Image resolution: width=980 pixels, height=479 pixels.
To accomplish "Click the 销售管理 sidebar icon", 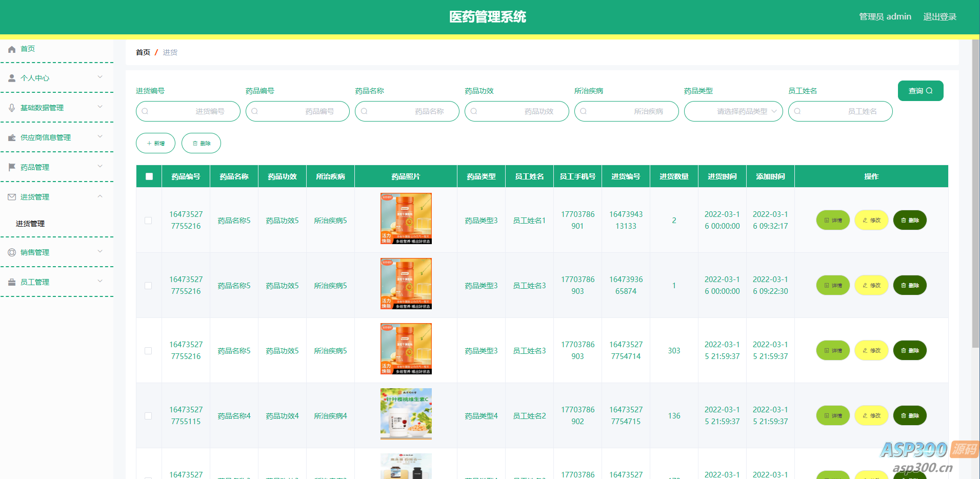I will pyautogui.click(x=12, y=252).
